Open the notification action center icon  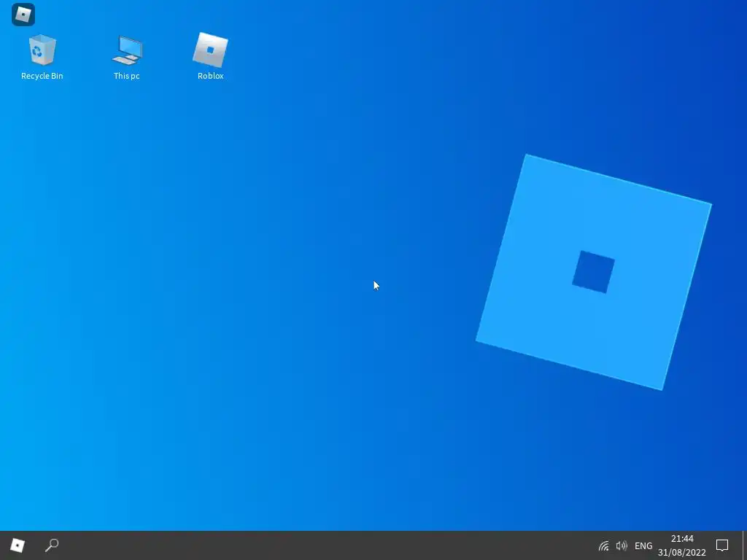tap(722, 545)
